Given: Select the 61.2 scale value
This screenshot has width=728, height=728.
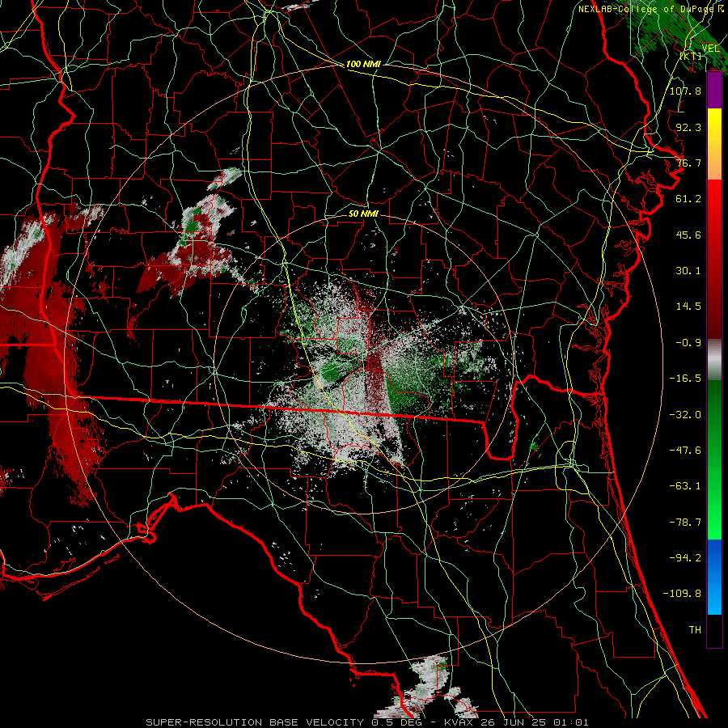Looking at the screenshot, I should [688, 199].
